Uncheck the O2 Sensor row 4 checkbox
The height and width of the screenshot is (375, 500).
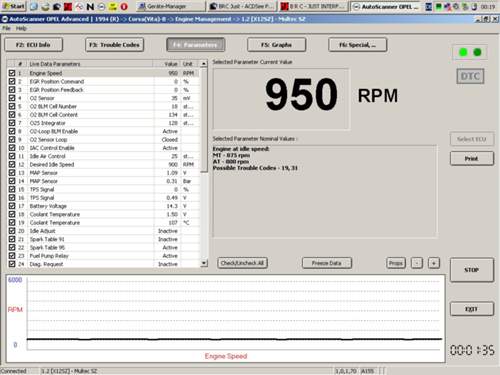click(12, 98)
